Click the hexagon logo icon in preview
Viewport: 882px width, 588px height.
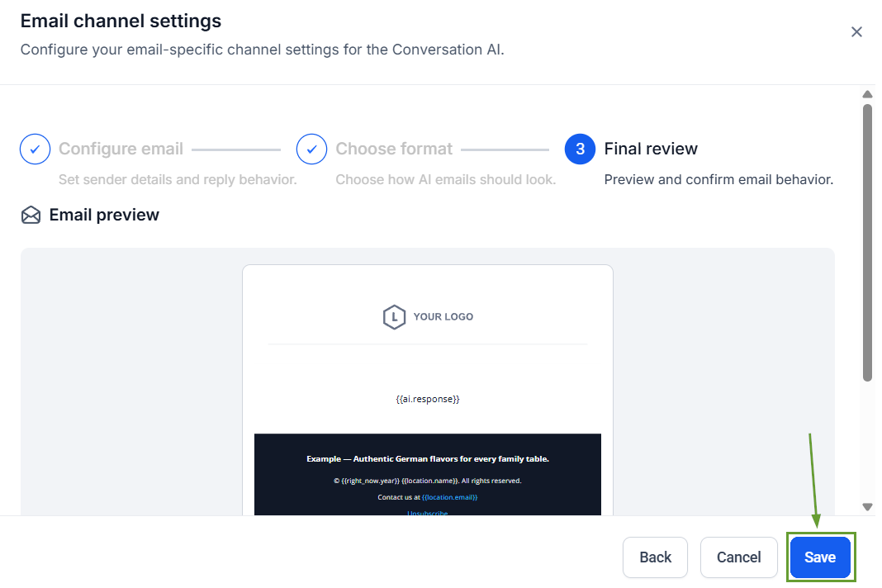[394, 317]
